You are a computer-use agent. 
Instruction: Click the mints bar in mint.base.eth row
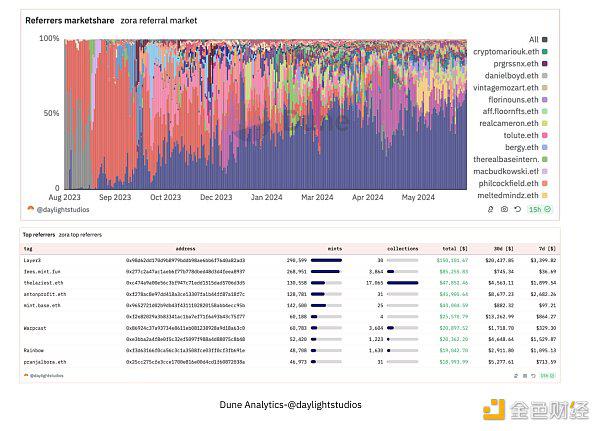coord(326,305)
